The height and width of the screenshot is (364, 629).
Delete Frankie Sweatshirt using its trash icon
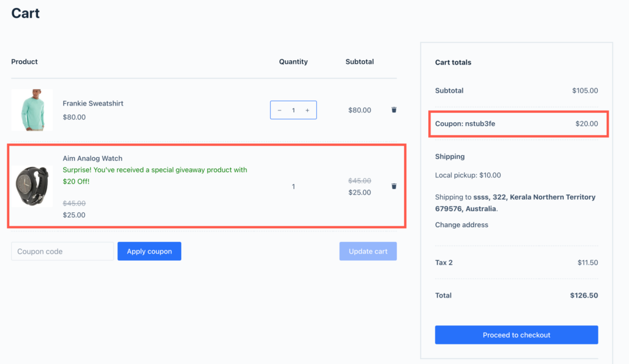(x=394, y=110)
